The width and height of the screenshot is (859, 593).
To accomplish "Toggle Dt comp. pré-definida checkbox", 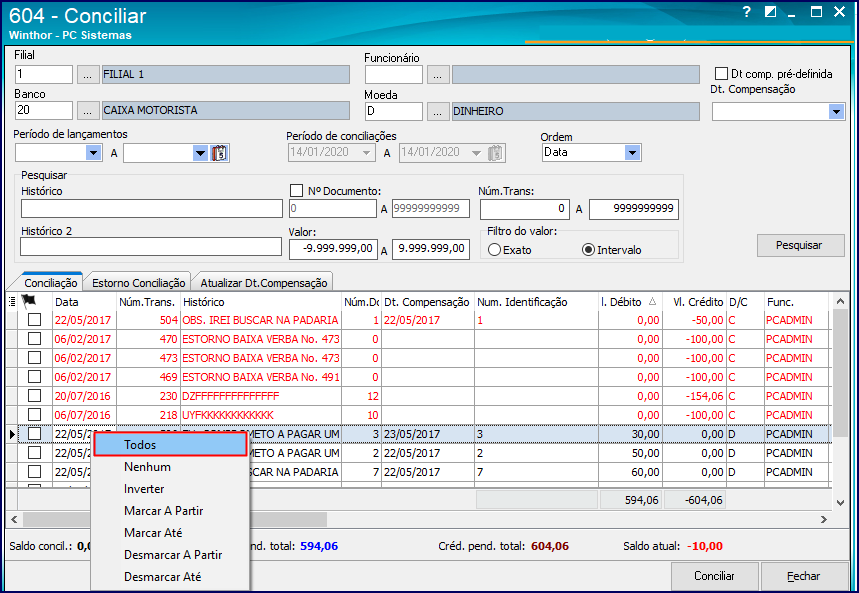I will point(721,73).
